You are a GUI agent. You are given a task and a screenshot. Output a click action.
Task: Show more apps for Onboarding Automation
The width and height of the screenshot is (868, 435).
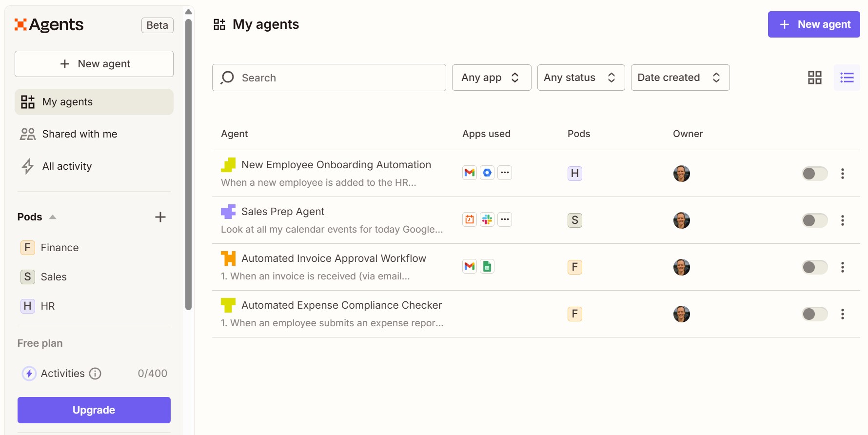505,173
